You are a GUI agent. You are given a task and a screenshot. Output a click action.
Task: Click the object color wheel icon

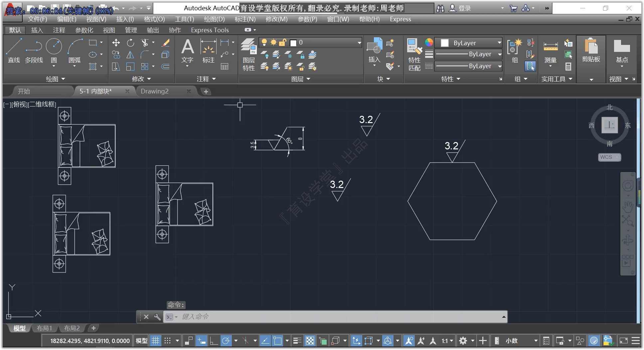429,42
